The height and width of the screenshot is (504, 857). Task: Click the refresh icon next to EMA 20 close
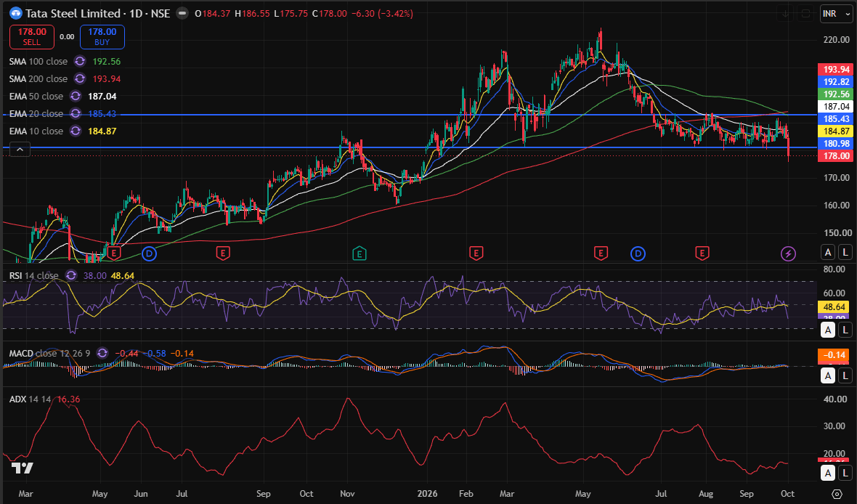tap(76, 114)
